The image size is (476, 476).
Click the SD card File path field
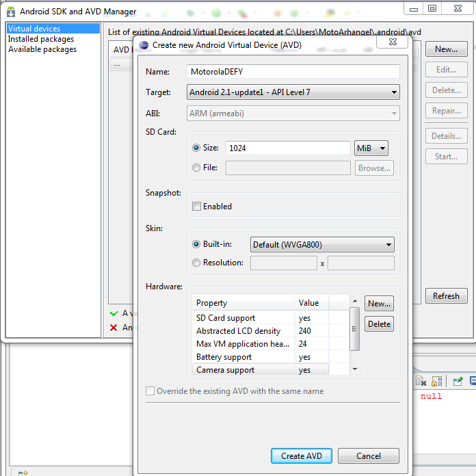point(288,168)
